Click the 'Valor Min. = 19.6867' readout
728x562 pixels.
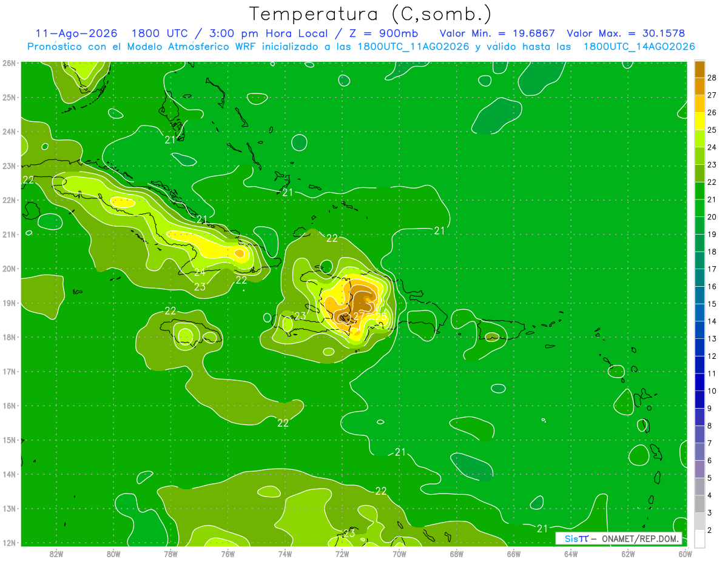[x=497, y=33]
